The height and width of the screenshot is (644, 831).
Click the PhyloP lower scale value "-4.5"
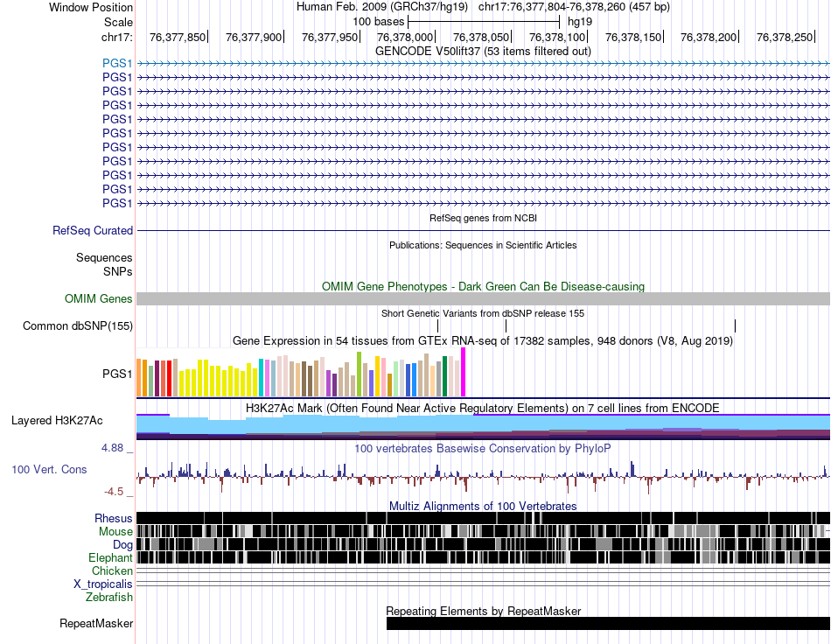tap(114, 492)
